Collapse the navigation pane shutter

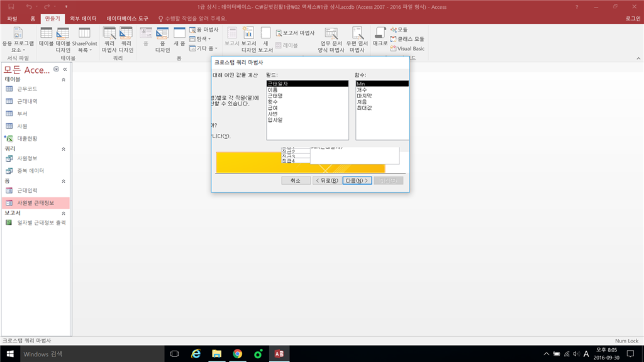pyautogui.click(x=65, y=69)
